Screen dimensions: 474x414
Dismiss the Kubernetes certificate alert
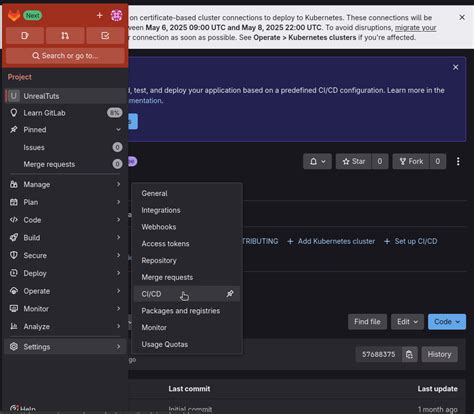pos(462,17)
